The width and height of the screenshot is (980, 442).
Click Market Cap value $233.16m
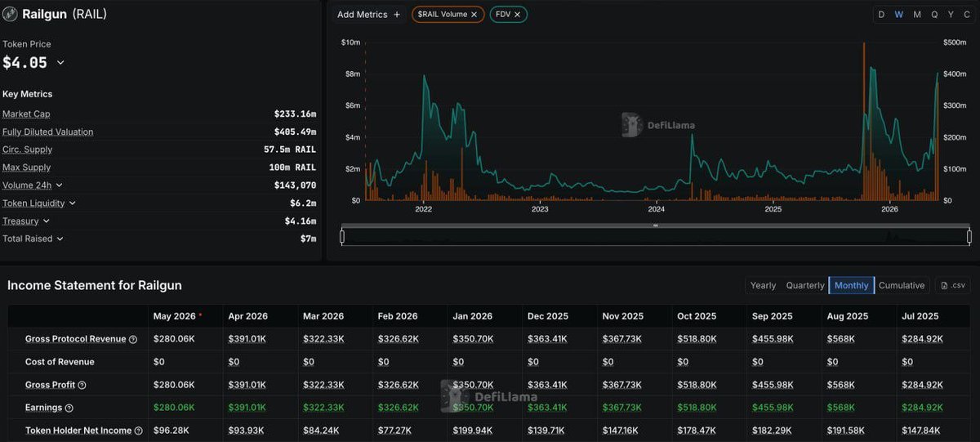pyautogui.click(x=295, y=114)
